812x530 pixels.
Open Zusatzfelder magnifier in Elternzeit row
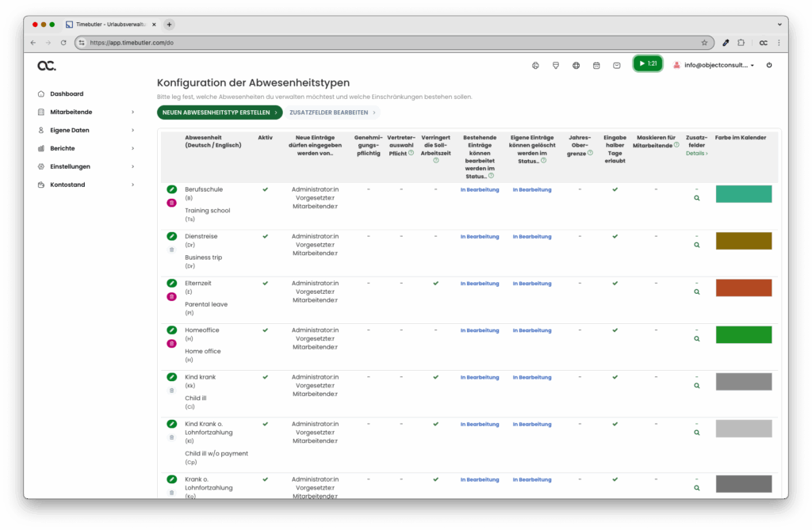[x=696, y=292]
